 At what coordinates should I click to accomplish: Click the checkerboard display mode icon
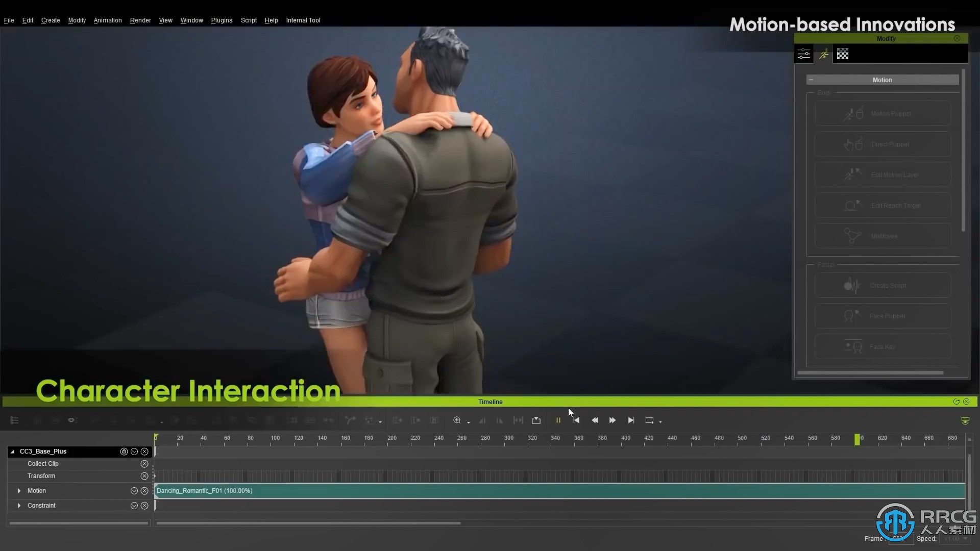pyautogui.click(x=843, y=55)
